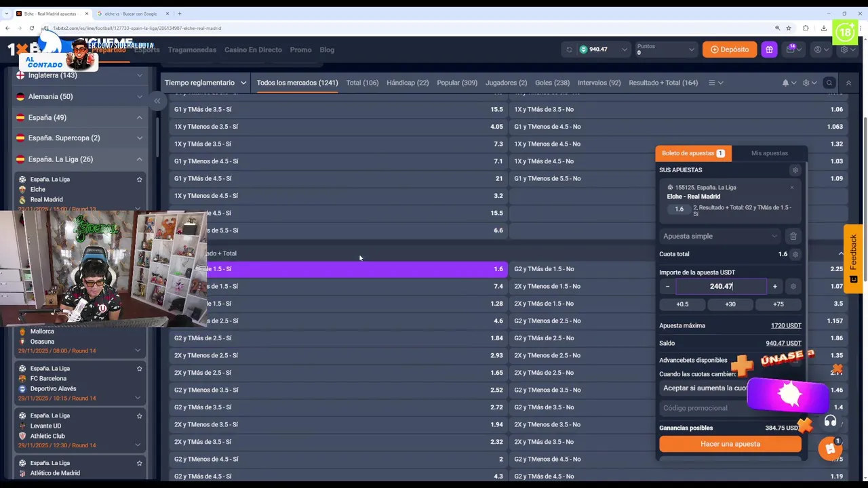
Task: Open the Feedback side tab
Action: click(x=853, y=258)
